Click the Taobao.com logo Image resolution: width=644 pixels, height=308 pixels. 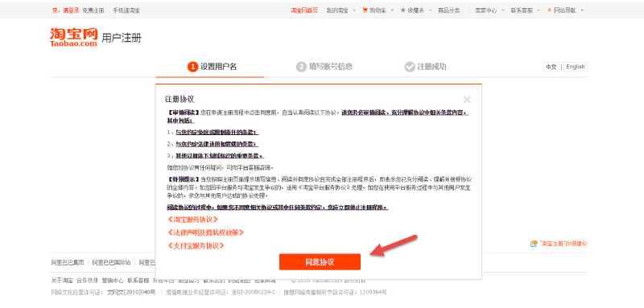74,36
